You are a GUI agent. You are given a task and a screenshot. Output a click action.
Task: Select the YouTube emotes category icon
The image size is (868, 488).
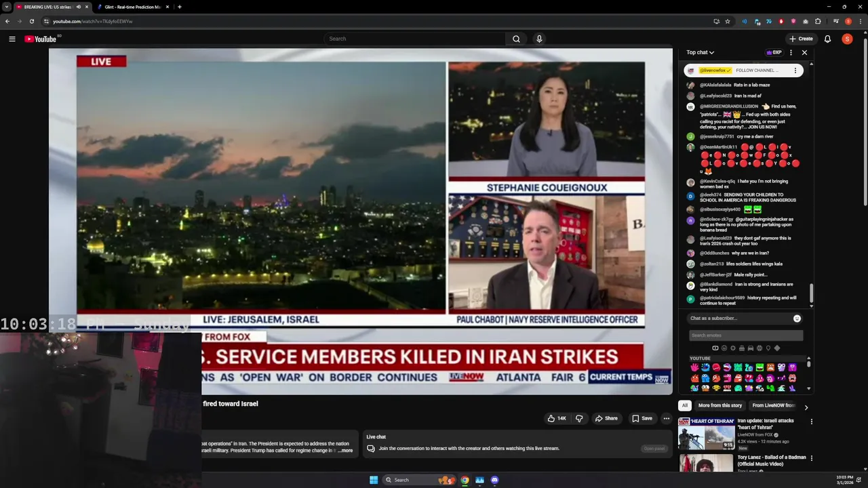pyautogui.click(x=715, y=348)
